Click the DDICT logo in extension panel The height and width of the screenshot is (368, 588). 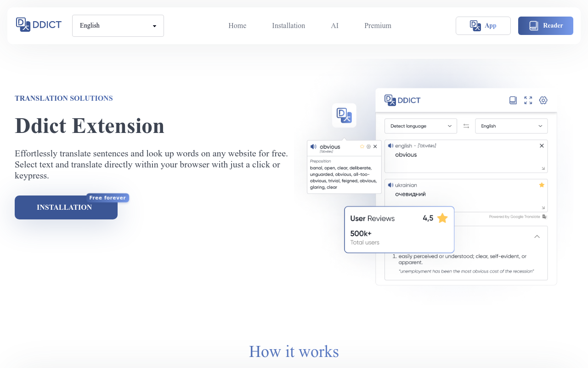click(402, 100)
